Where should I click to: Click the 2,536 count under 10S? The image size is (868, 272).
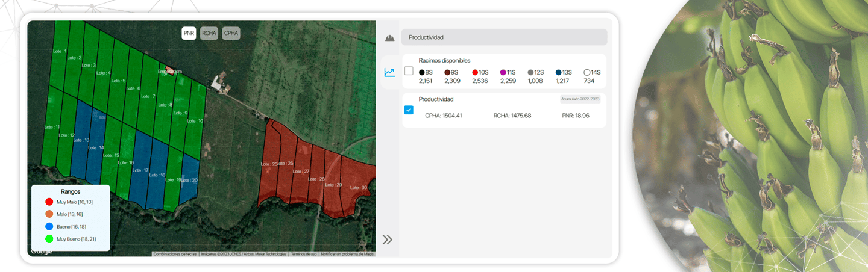pos(480,81)
